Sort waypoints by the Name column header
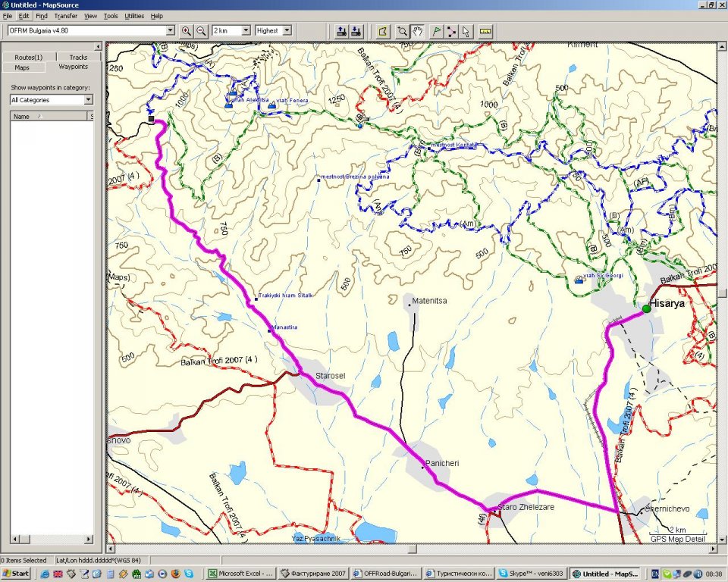The image size is (728, 582). click(49, 116)
